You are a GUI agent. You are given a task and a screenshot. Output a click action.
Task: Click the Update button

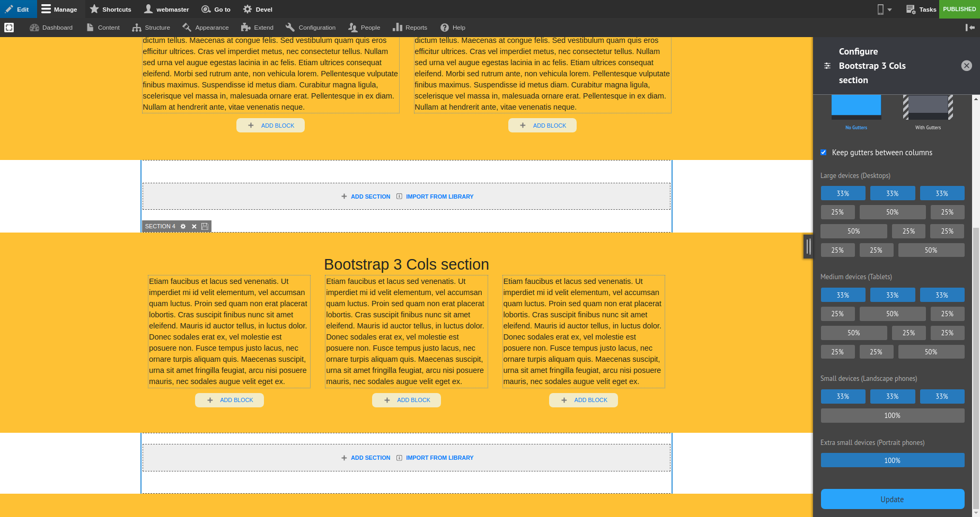tap(892, 499)
